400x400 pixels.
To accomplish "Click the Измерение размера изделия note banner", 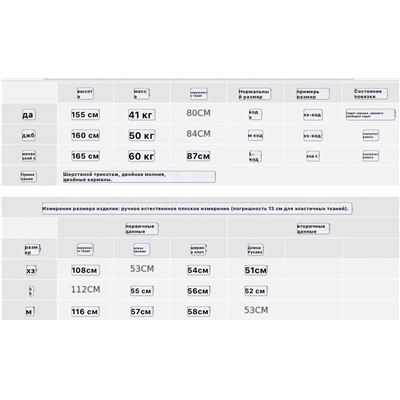I will pos(197,209).
